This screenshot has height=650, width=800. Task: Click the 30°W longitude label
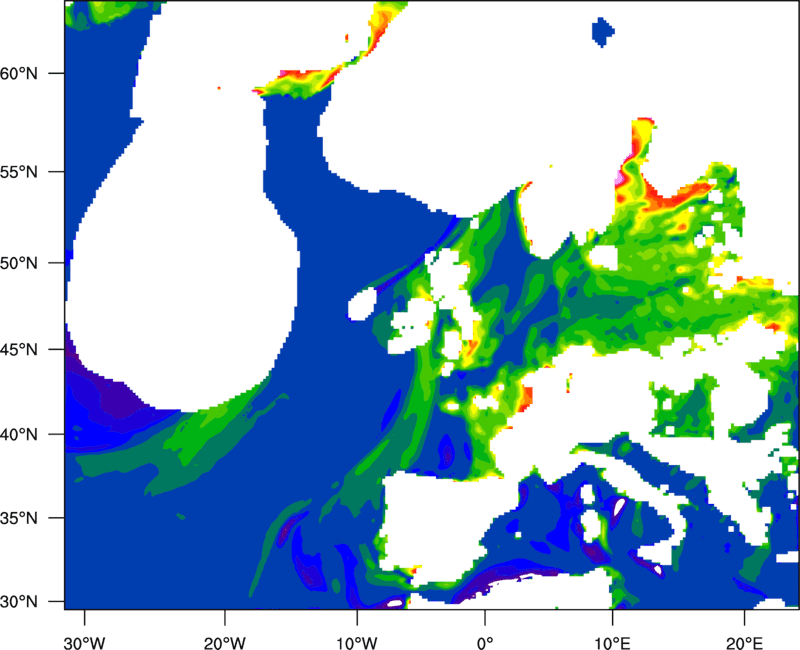[85, 643]
